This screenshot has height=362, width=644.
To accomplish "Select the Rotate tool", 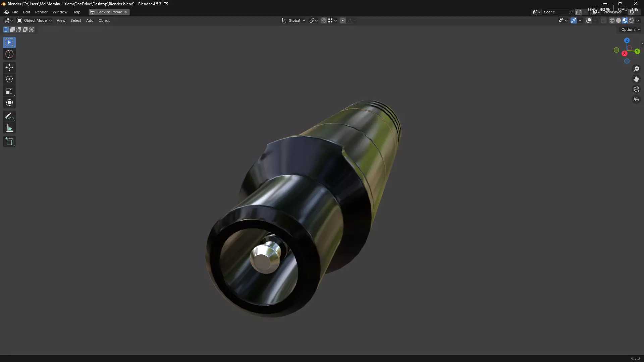I will [x=9, y=79].
